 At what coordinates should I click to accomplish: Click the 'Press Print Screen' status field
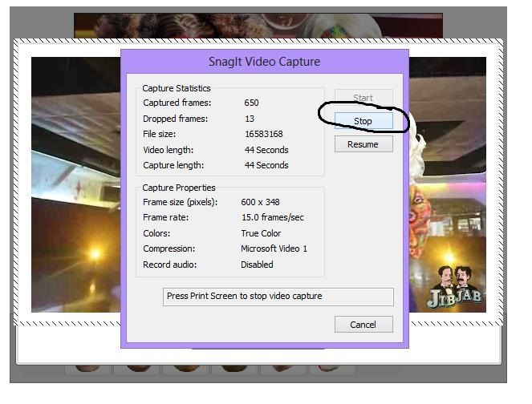click(x=278, y=297)
